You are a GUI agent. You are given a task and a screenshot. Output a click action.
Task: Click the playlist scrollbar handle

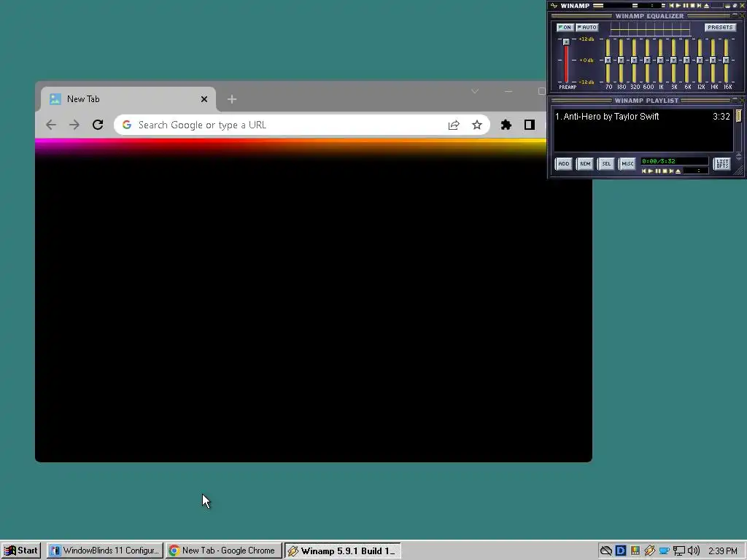738,116
